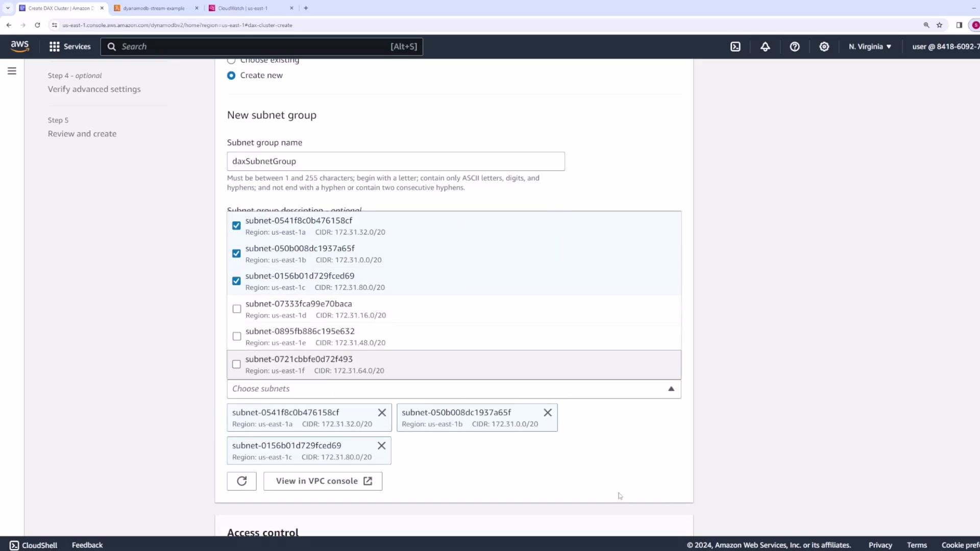The height and width of the screenshot is (551, 980).
Task: Focus the AWS Search box
Action: point(262,46)
